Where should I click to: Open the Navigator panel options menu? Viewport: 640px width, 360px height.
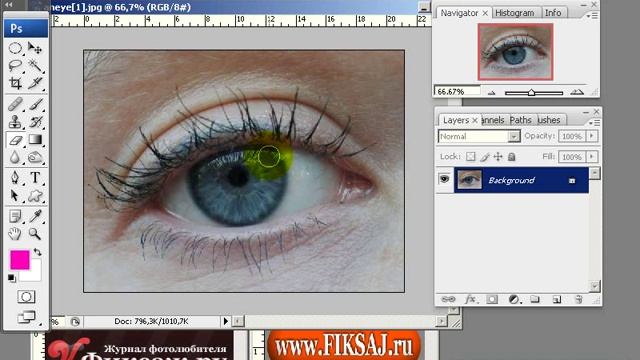(592, 16)
